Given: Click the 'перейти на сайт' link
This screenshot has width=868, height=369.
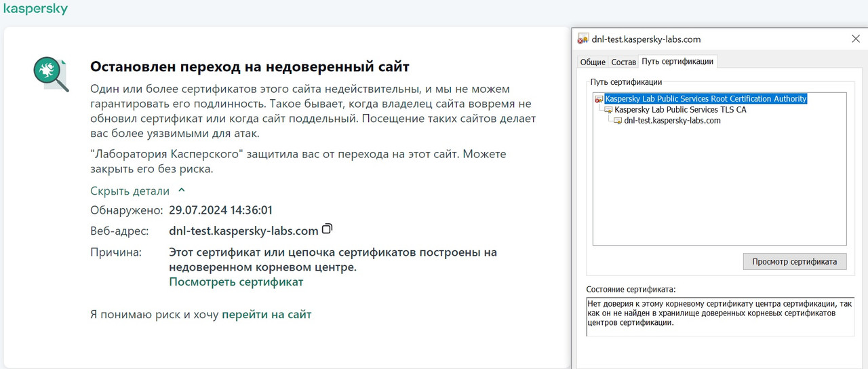Looking at the screenshot, I should (x=267, y=314).
